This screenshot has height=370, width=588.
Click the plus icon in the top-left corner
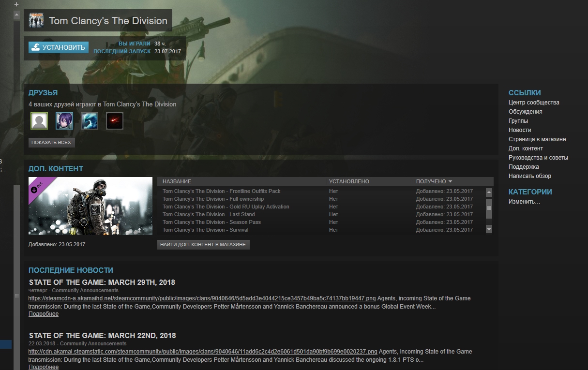click(16, 4)
